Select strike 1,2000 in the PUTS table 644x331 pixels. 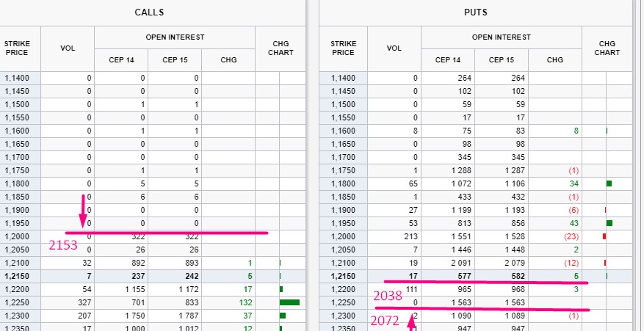coord(344,236)
